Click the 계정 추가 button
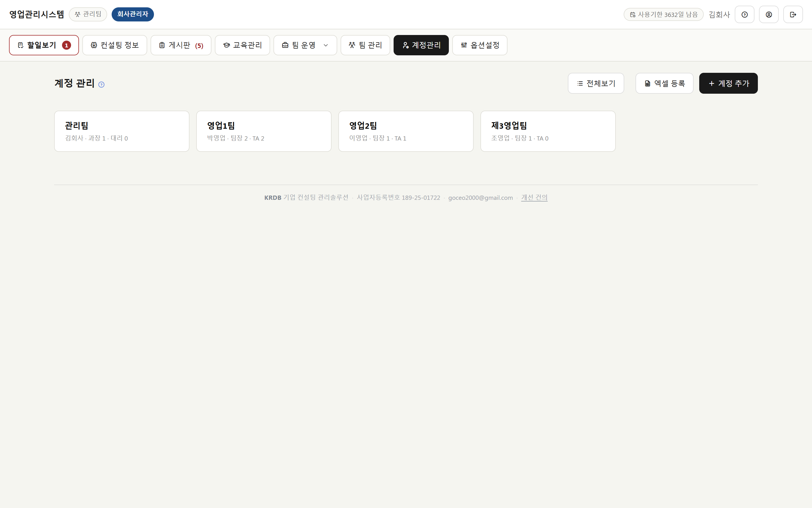Viewport: 812px width, 508px height. pyautogui.click(x=729, y=83)
